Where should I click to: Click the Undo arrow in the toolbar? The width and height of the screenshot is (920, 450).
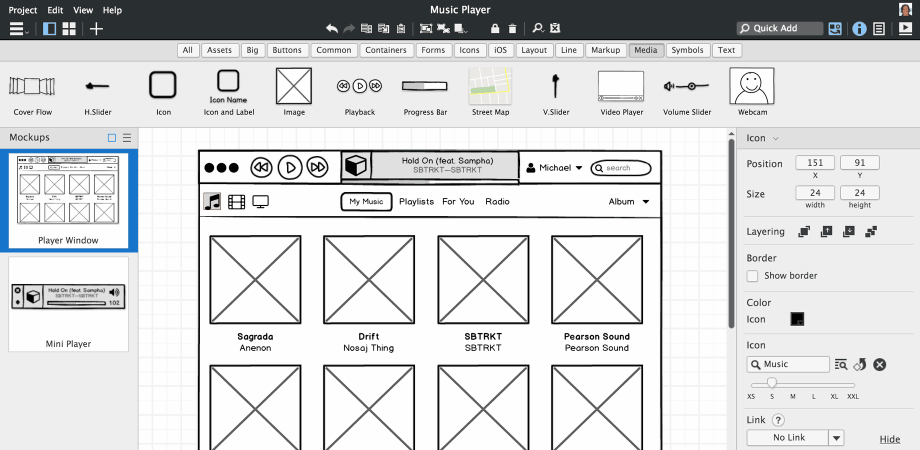(332, 28)
